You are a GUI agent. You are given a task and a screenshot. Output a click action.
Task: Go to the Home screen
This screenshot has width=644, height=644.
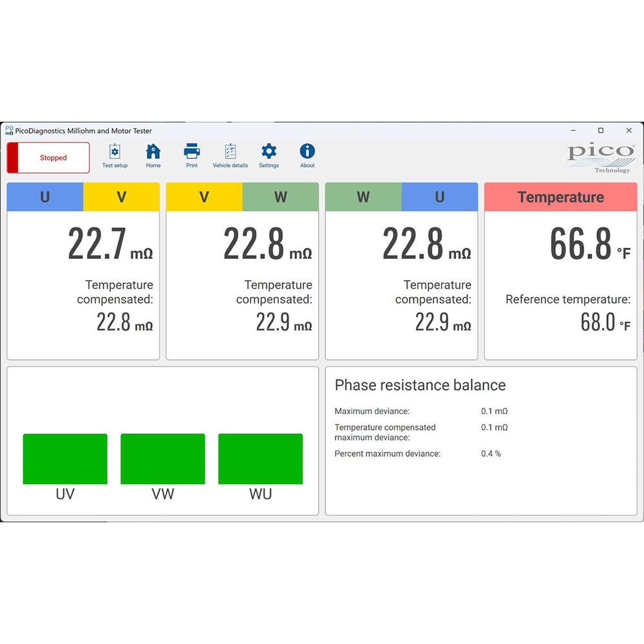[x=153, y=156]
